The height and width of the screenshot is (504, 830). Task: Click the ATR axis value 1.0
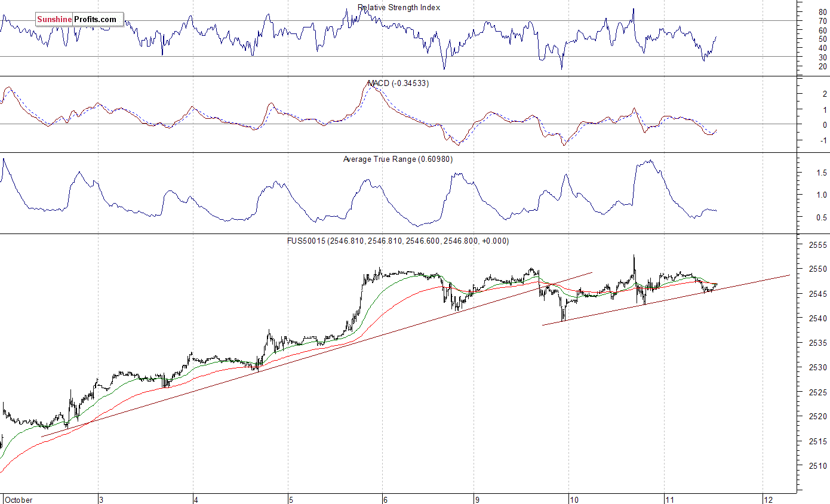point(822,195)
